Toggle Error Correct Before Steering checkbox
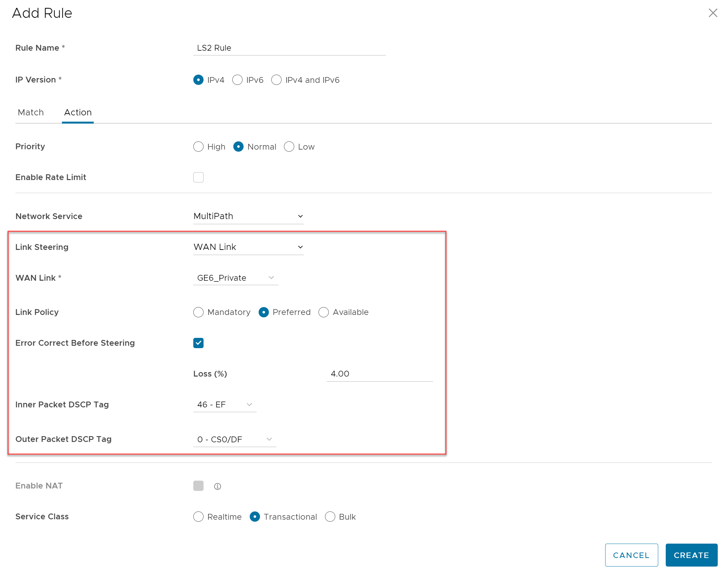Viewport: 728px width, 571px height. click(x=198, y=343)
